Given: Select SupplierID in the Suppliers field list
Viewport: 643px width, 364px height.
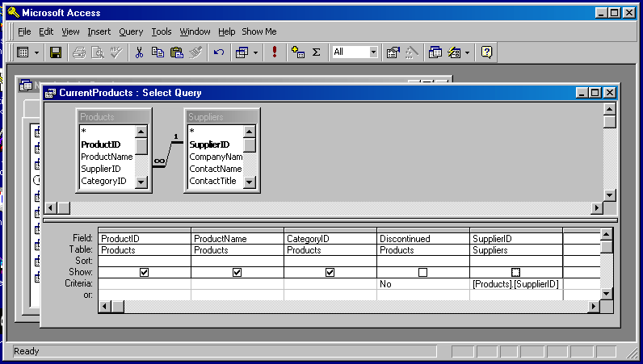Looking at the screenshot, I should coord(209,144).
